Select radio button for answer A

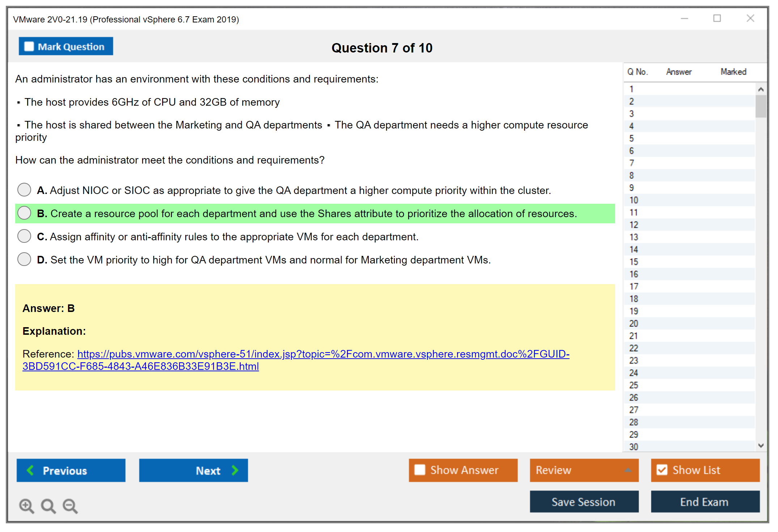(x=24, y=190)
